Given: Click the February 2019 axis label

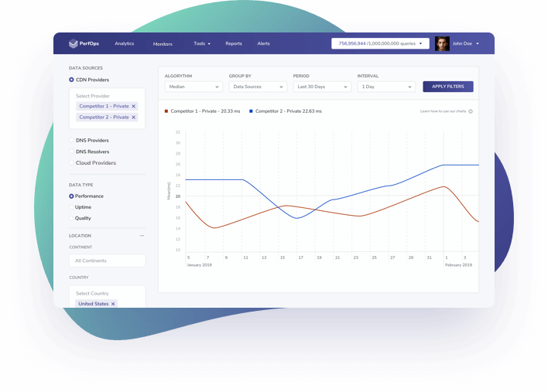Looking at the screenshot, I should point(458,265).
